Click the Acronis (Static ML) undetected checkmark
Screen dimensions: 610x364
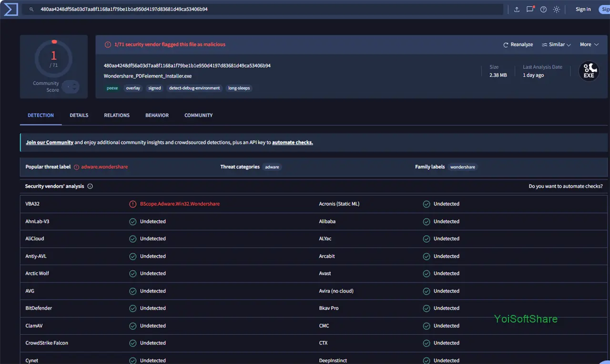pos(427,204)
